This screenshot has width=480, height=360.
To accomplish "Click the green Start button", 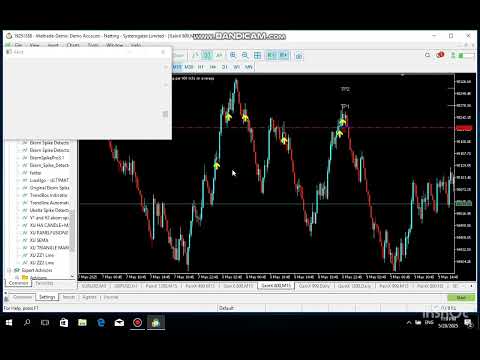I will point(461,297).
